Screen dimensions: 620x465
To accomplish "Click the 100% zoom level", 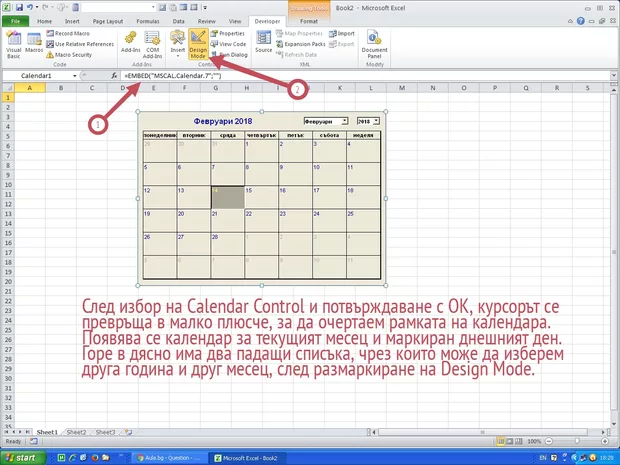I will tap(534, 441).
